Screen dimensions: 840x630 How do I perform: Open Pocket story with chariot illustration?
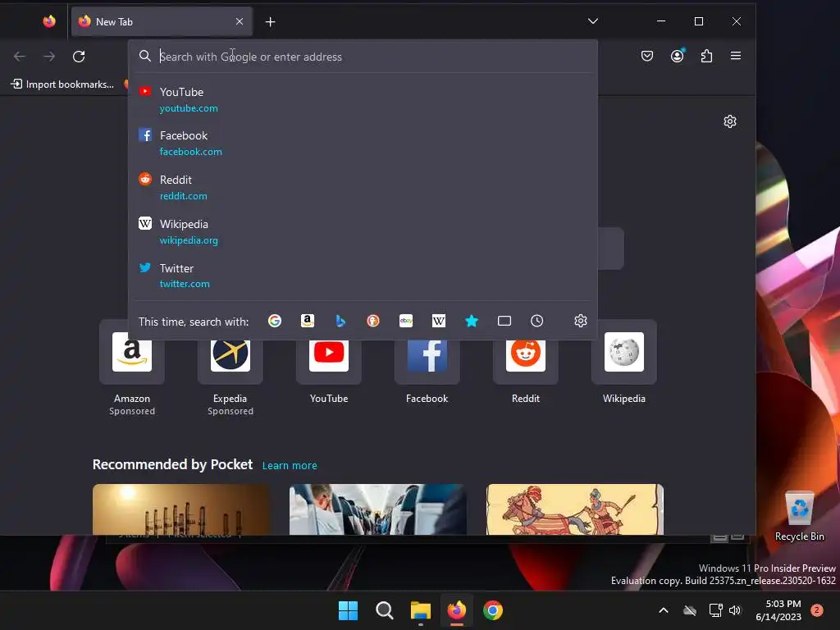tap(575, 509)
